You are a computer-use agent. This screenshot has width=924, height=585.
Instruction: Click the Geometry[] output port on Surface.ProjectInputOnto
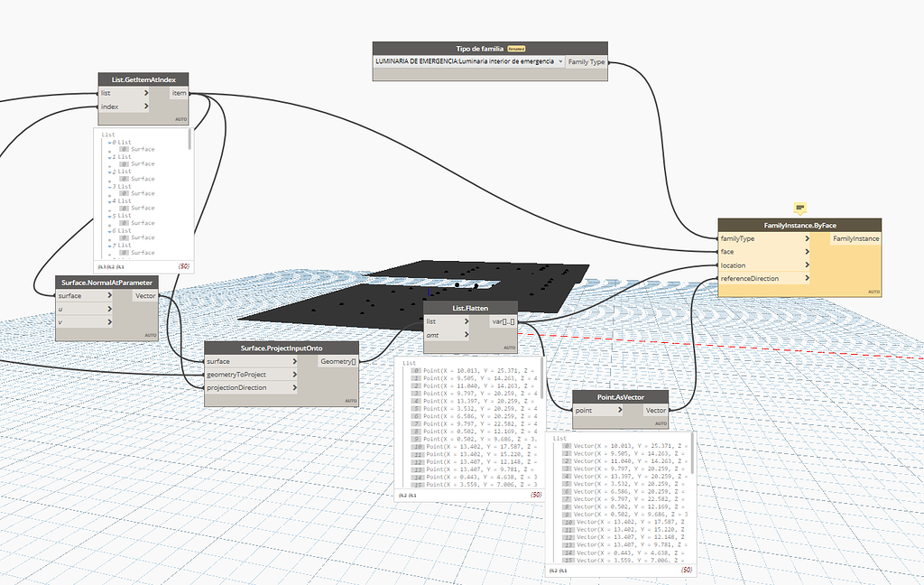point(338,360)
